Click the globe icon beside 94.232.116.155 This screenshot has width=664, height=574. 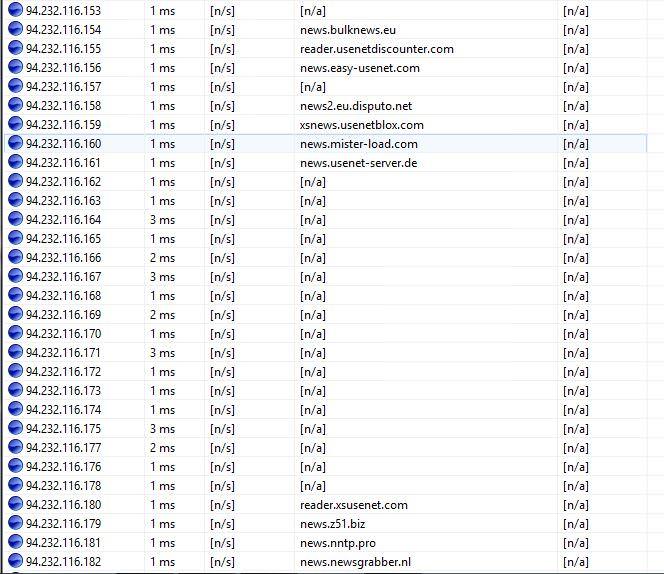[x=15, y=48]
